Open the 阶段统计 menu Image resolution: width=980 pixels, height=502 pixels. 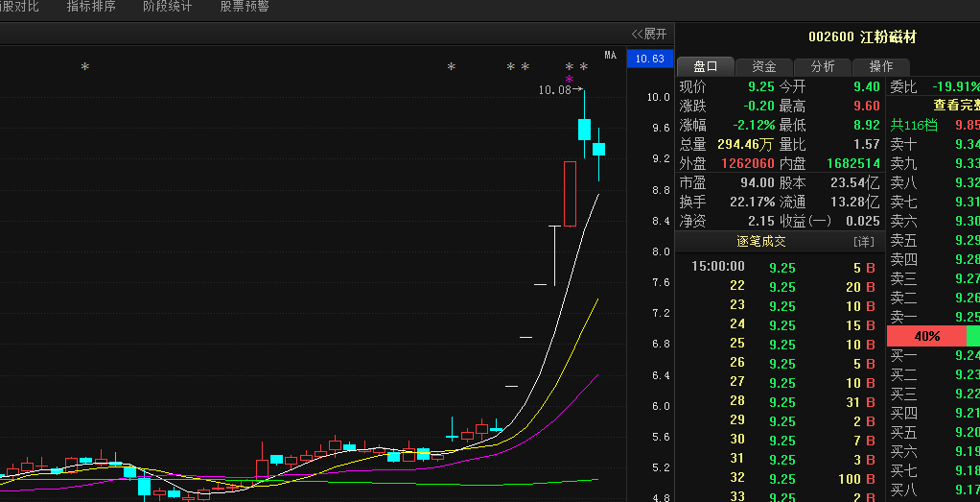click(x=167, y=7)
